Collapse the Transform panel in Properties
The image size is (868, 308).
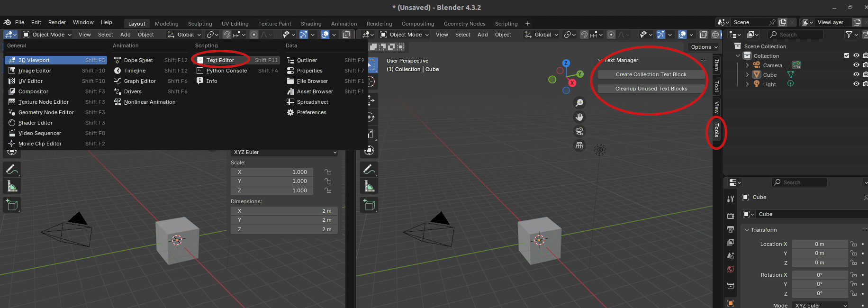click(747, 230)
